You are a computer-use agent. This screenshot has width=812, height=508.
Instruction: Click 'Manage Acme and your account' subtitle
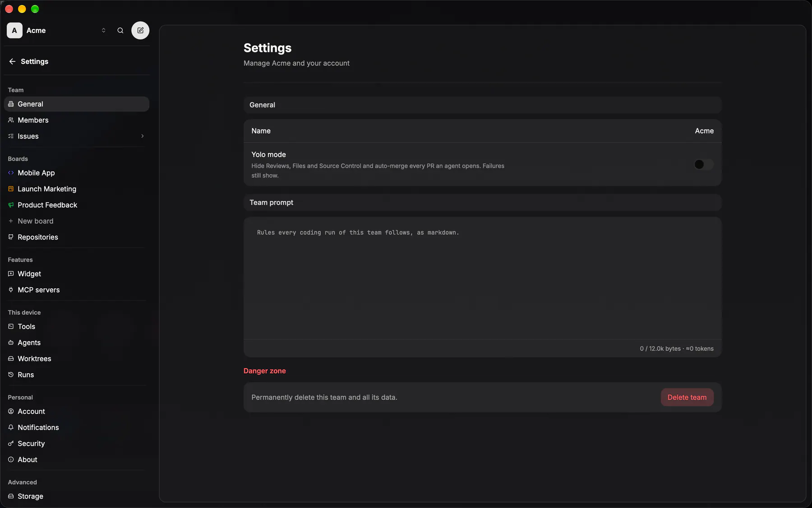pyautogui.click(x=296, y=63)
